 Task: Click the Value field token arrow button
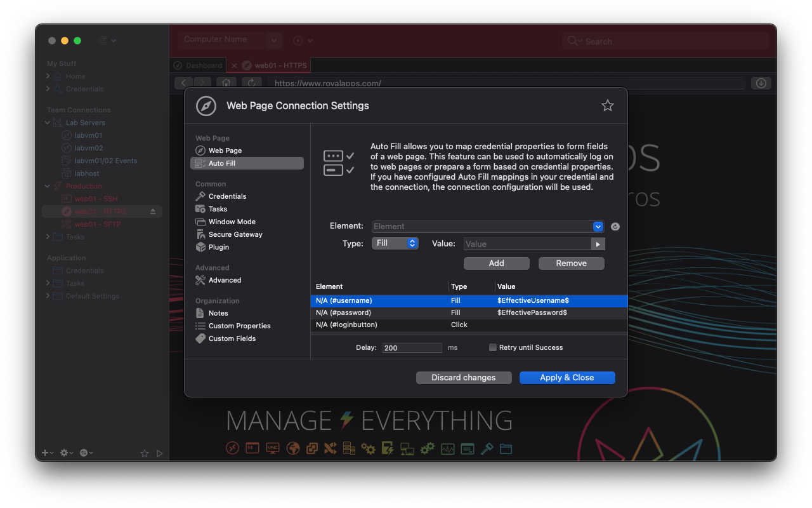598,244
